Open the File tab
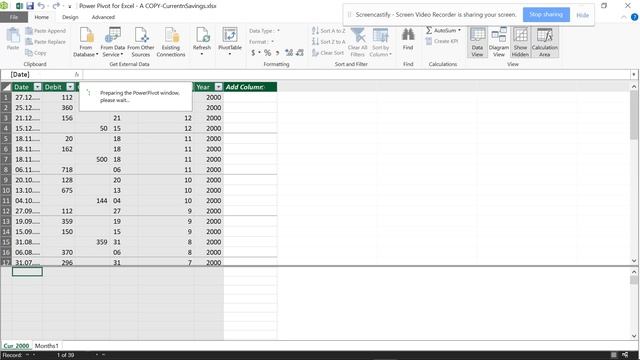Viewport: 640px width, 360px height. tap(14, 17)
